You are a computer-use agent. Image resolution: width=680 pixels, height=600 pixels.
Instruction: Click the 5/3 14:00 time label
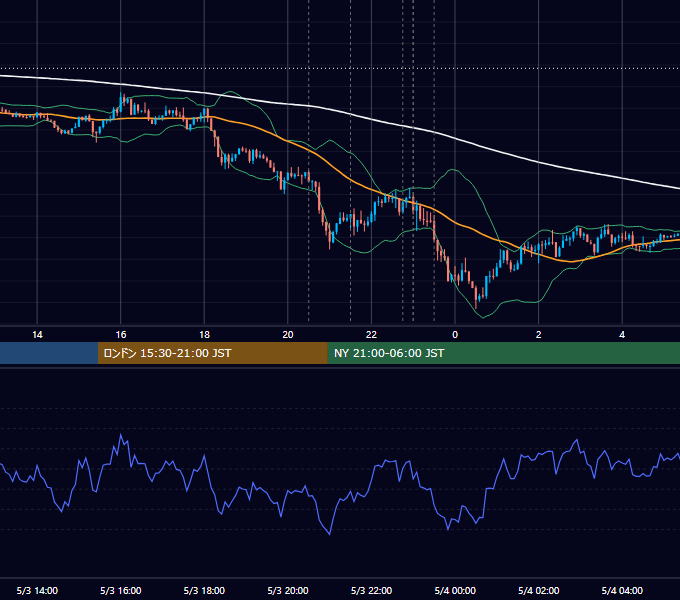pyautogui.click(x=37, y=590)
